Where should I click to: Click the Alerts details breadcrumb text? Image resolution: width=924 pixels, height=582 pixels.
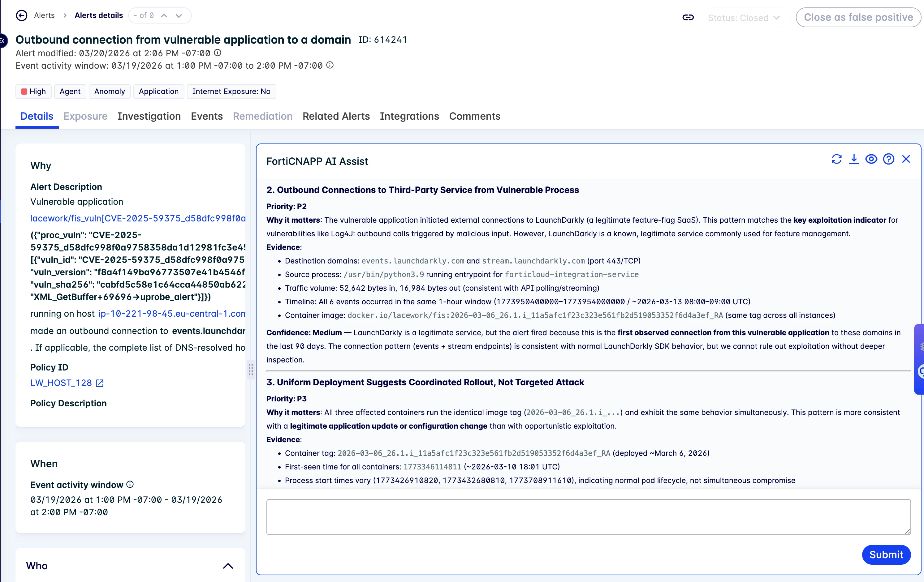click(99, 15)
